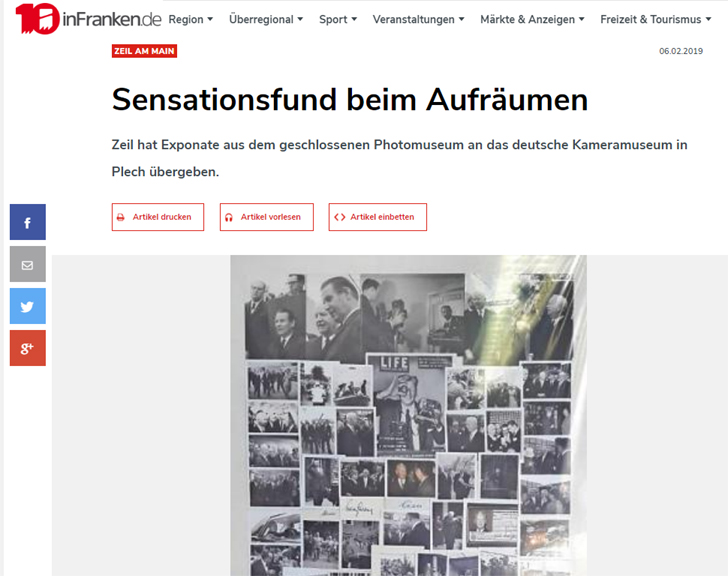Open the Freizeit & Tourismus menu

coord(656,19)
